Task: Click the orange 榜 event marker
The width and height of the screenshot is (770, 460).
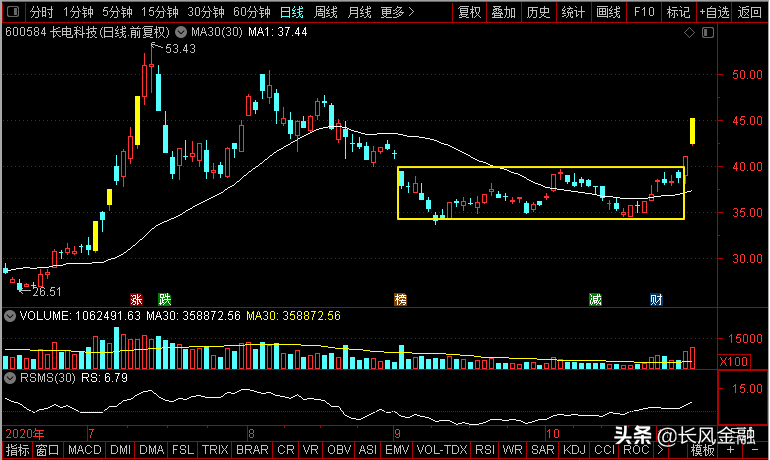Action: (401, 299)
